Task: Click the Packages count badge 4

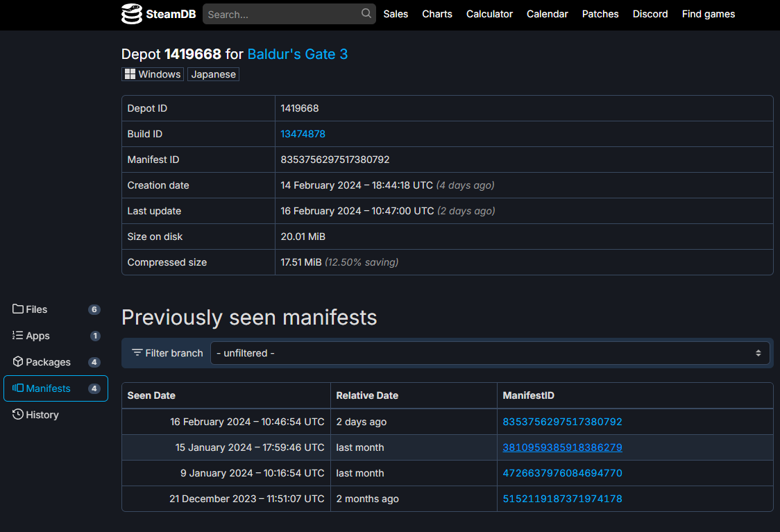Action: pos(94,362)
